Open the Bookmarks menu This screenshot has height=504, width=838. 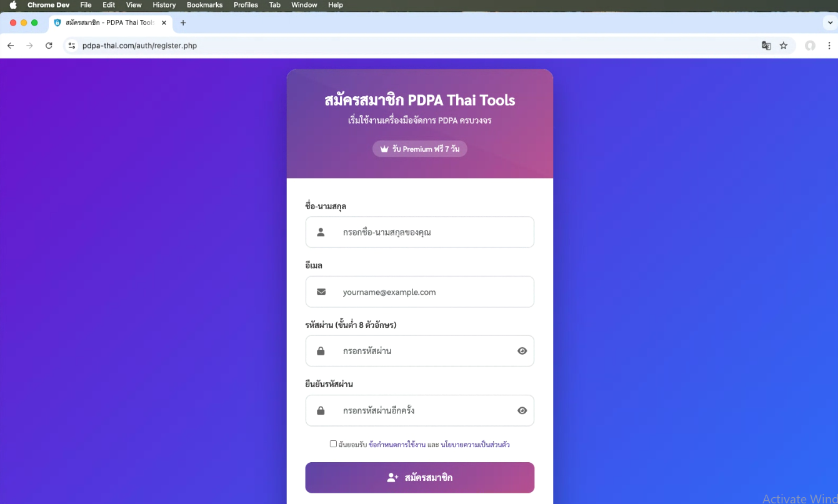204,5
